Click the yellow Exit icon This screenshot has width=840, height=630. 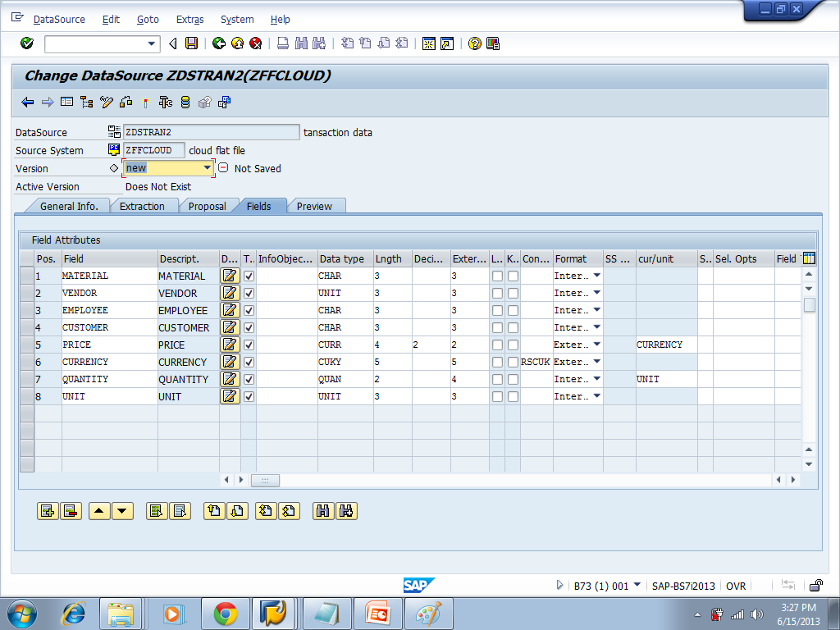[x=237, y=43]
